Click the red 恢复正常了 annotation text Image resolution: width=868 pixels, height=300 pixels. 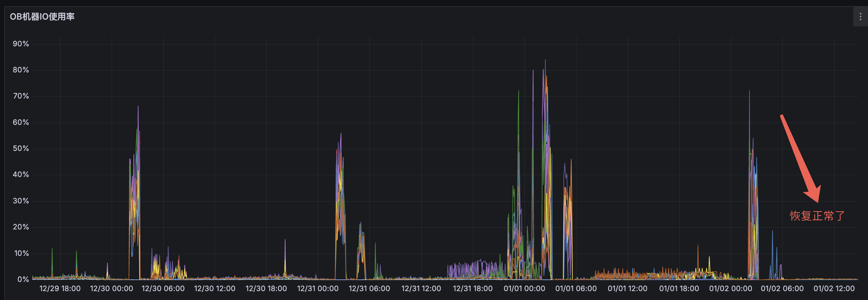[x=817, y=216]
